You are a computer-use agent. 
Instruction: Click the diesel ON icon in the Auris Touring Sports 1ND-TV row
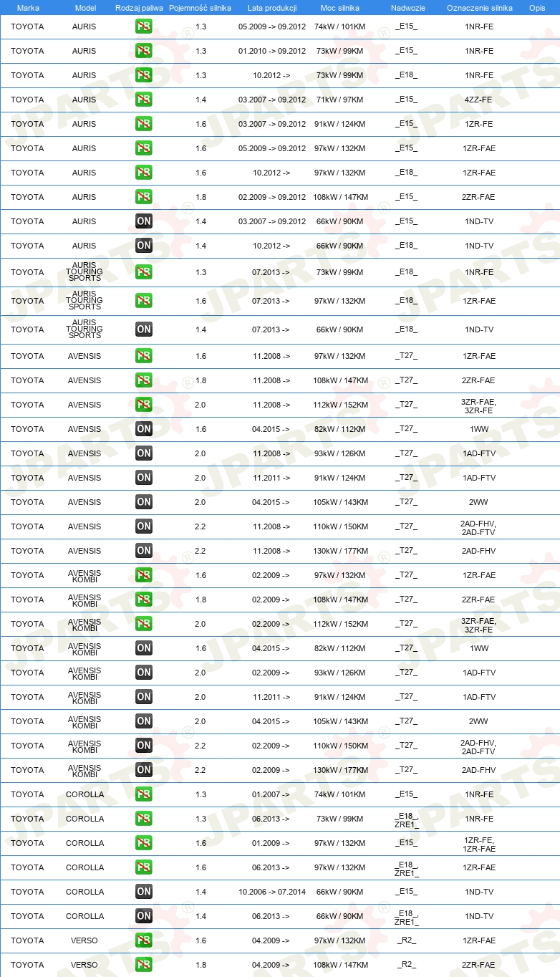(x=144, y=329)
